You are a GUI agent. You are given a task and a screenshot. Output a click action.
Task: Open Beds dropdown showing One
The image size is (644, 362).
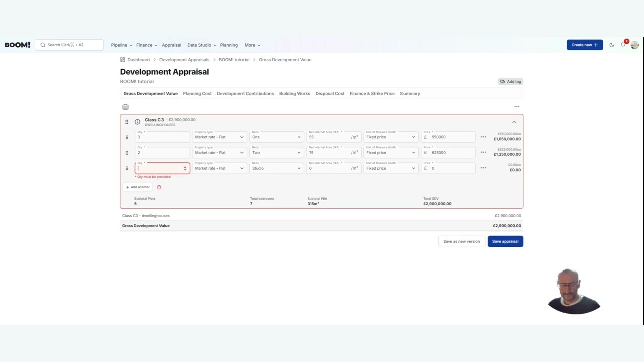coord(276,137)
